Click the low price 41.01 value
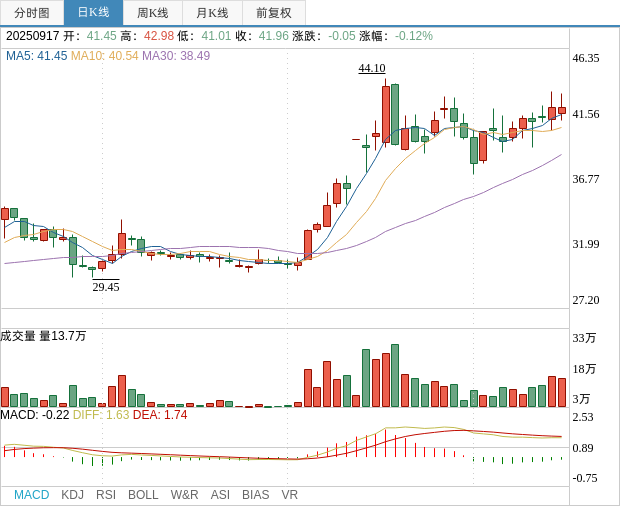 point(216,36)
